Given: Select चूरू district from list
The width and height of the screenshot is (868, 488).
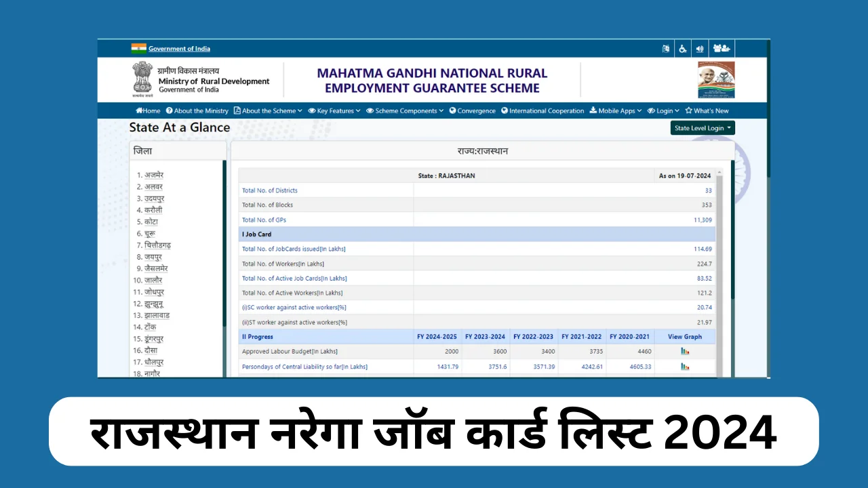Looking at the screenshot, I should pyautogui.click(x=151, y=234).
